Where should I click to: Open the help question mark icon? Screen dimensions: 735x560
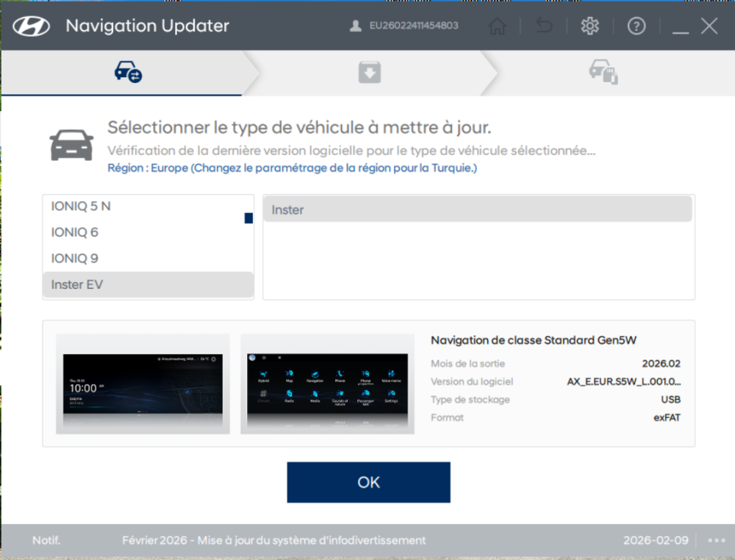pos(636,26)
